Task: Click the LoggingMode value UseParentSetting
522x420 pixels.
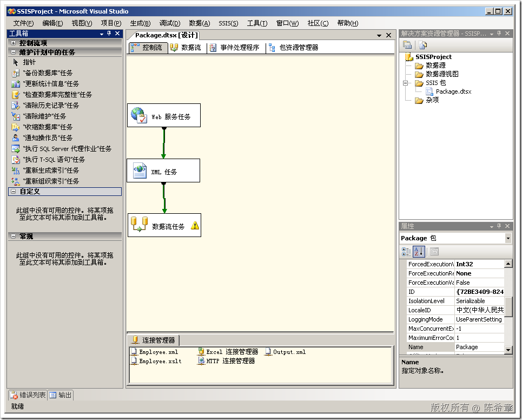Action: point(479,319)
